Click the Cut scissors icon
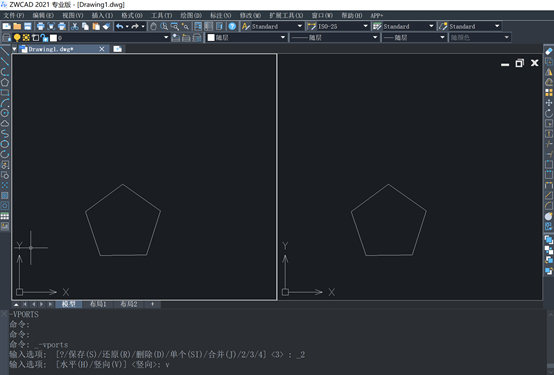Viewport: 554px width, 375px height. [75, 26]
